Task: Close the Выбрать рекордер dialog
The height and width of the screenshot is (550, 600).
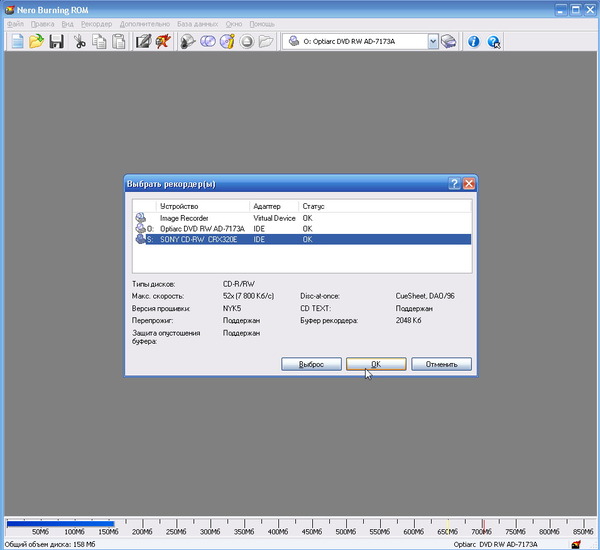Action: pos(469,184)
